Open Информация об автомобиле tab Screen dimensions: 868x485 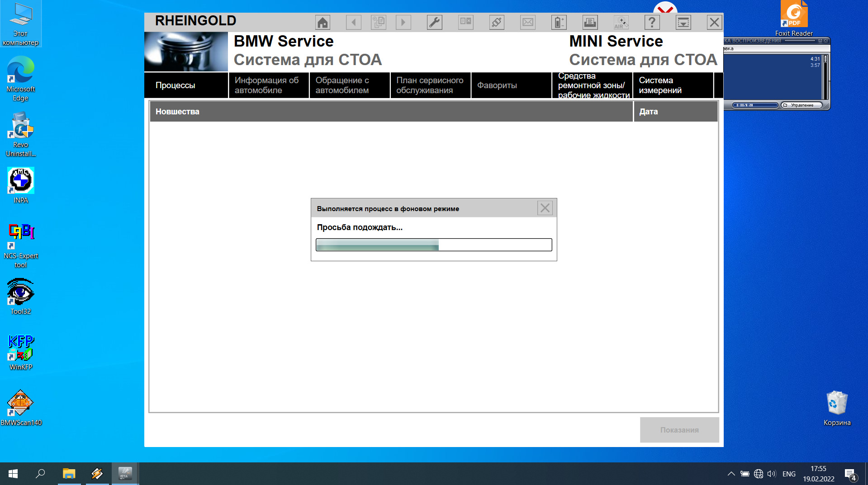(269, 85)
